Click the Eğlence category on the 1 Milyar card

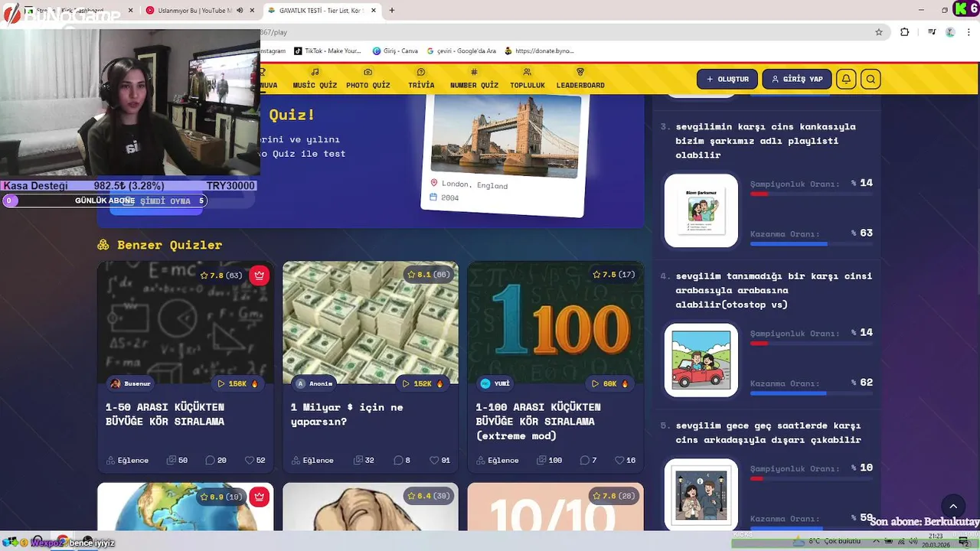(x=312, y=460)
